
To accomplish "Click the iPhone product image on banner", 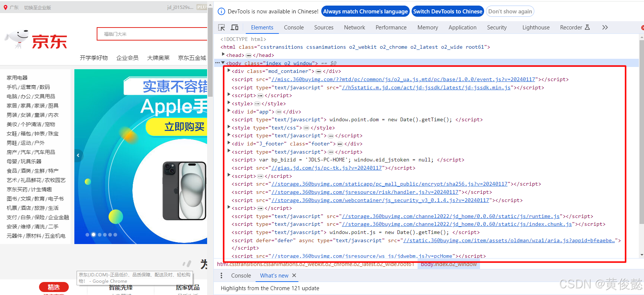I will tap(184, 190).
